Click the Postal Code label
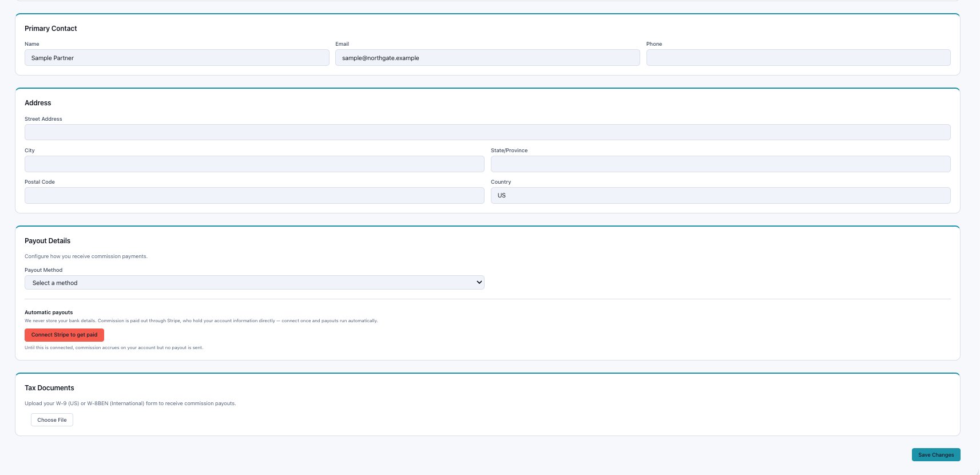Image resolution: width=980 pixels, height=475 pixels. (39, 182)
